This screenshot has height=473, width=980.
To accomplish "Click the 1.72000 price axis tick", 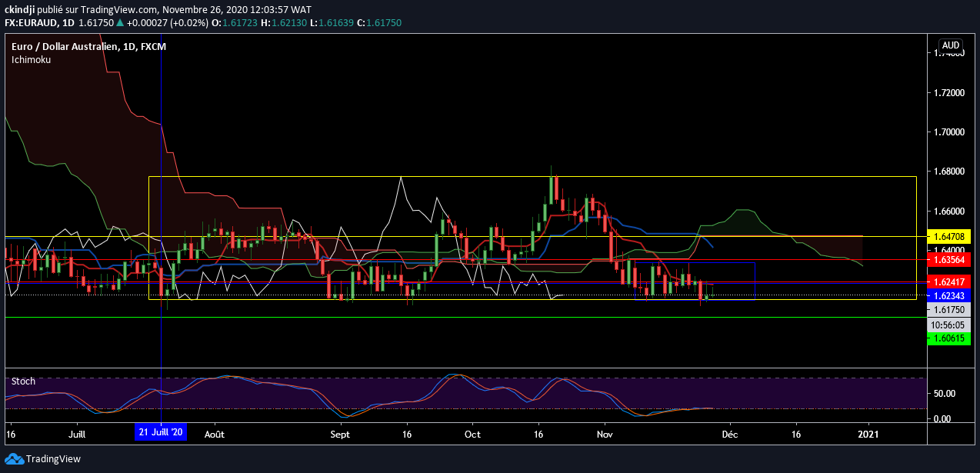I will [x=950, y=92].
